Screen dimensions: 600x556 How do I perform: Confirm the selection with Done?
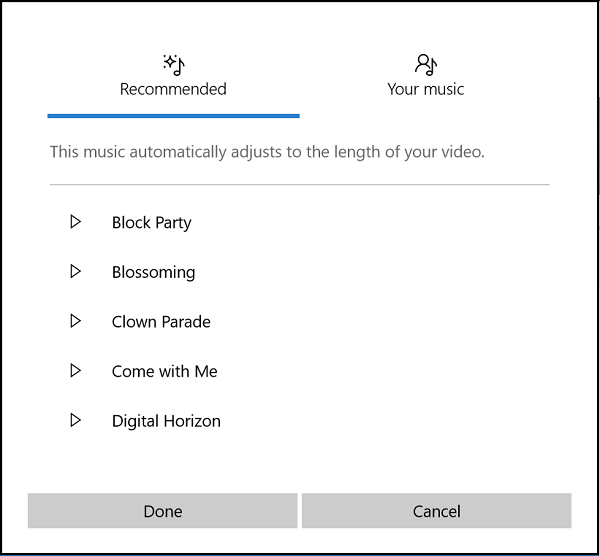coord(163,511)
